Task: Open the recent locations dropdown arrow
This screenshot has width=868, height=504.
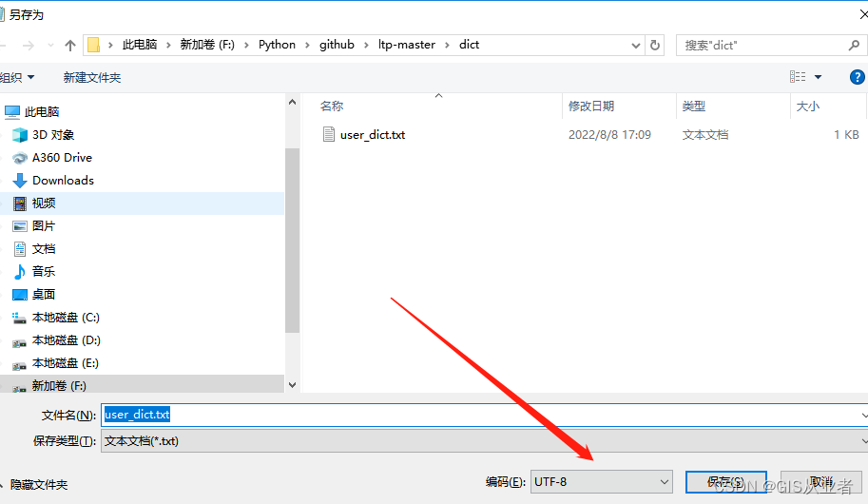Action: pyautogui.click(x=50, y=46)
